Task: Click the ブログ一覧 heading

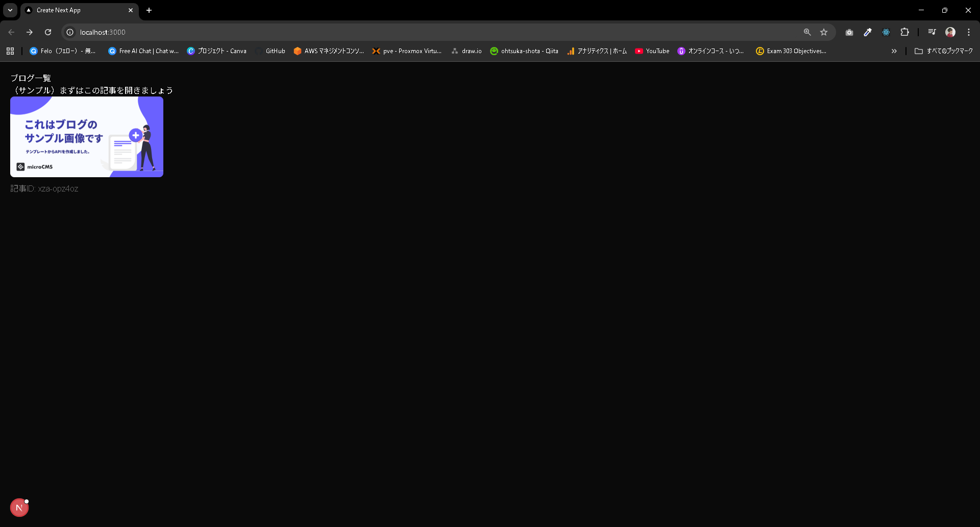Action: tap(31, 78)
